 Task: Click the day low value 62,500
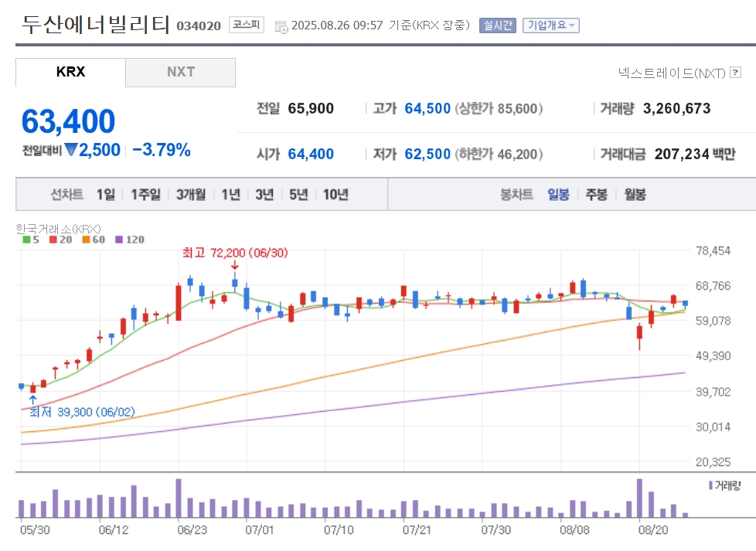pos(427,154)
